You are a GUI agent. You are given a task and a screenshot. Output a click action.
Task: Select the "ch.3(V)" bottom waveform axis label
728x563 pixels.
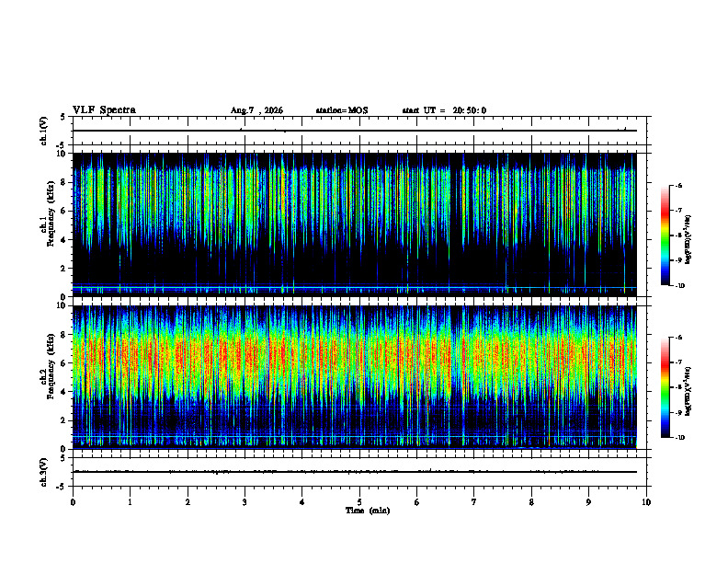(x=44, y=472)
